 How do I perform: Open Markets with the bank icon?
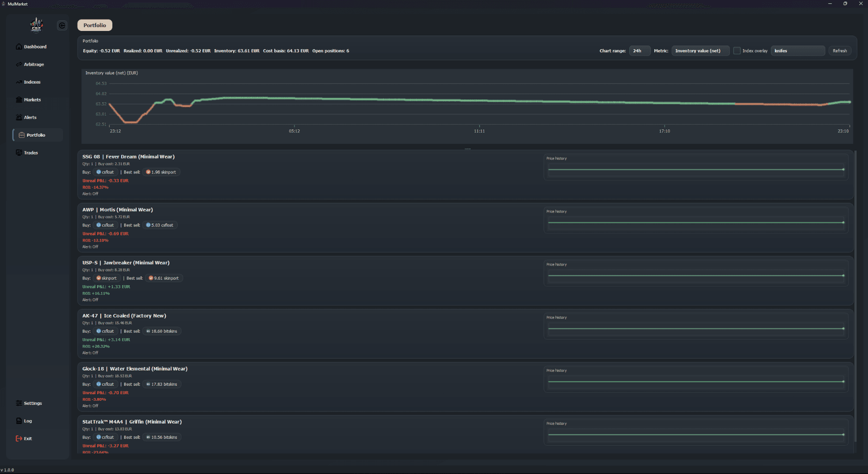click(x=19, y=100)
